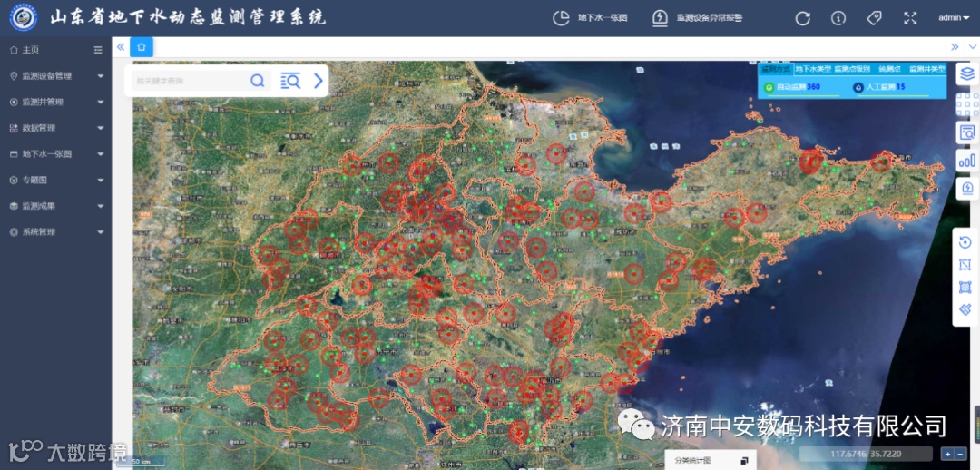Open the map query window icon
980x470 pixels.
[x=967, y=132]
